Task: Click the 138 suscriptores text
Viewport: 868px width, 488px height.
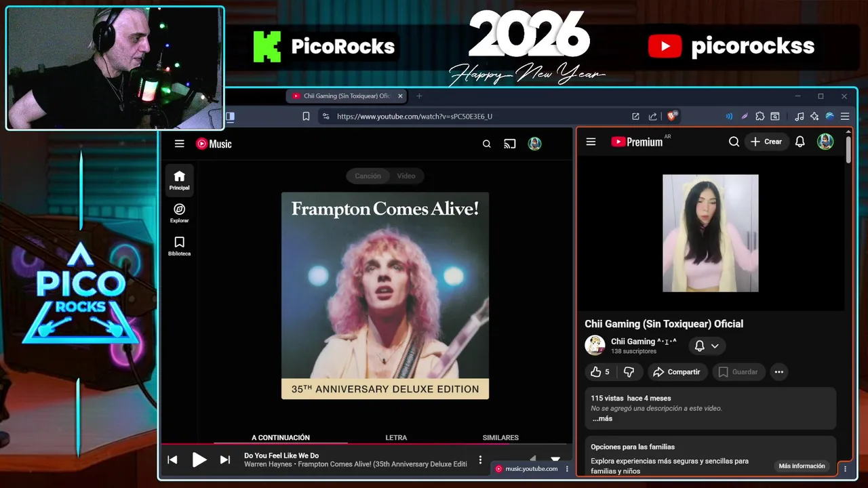Action: coord(633,352)
